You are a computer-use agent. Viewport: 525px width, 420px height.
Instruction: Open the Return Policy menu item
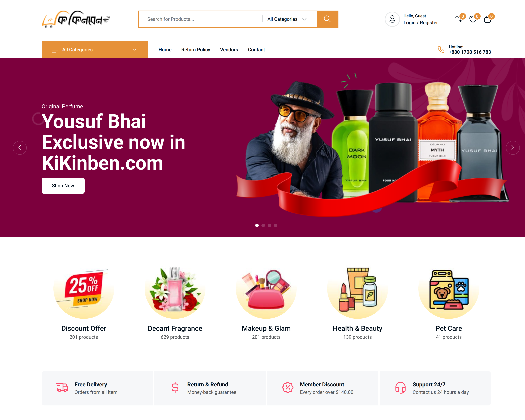196,50
